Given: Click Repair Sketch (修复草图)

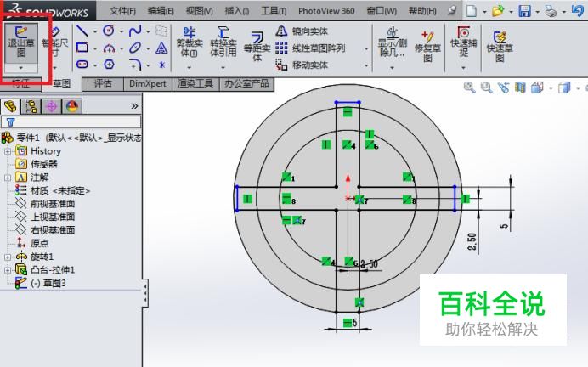Looking at the screenshot, I should pos(427,47).
